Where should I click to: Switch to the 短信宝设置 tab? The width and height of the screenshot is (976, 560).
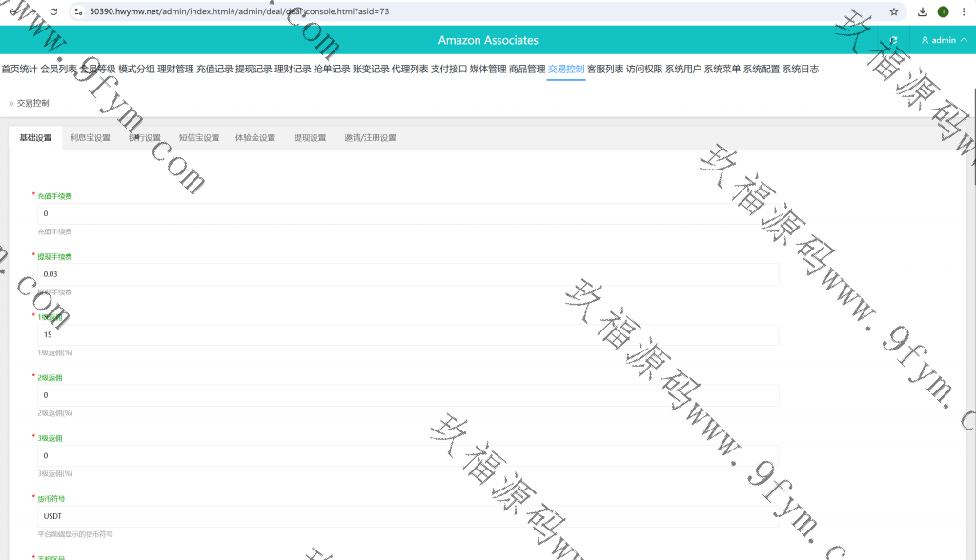click(199, 137)
